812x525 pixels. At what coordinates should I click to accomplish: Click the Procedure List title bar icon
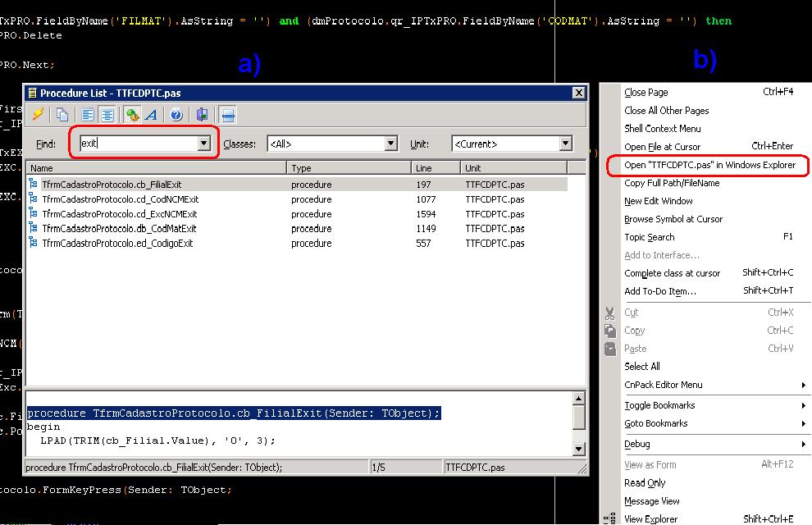32,94
